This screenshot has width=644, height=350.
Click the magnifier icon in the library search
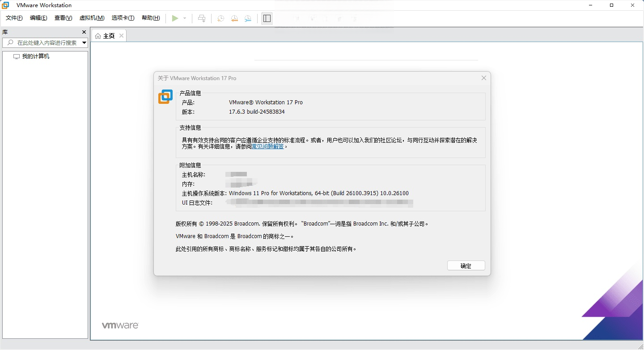(x=11, y=43)
